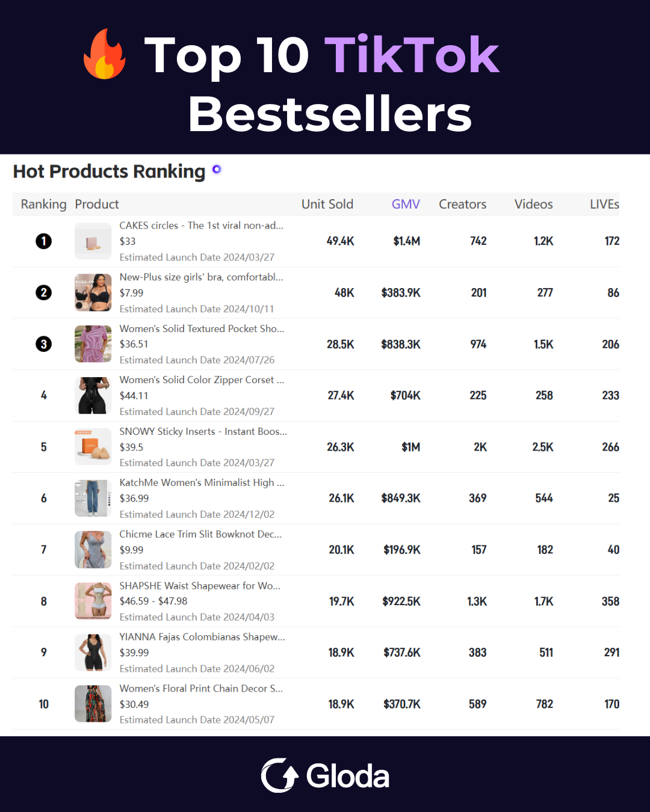Sort by the LIVEs column header
Viewport: 650px width, 812px height.
click(x=604, y=204)
